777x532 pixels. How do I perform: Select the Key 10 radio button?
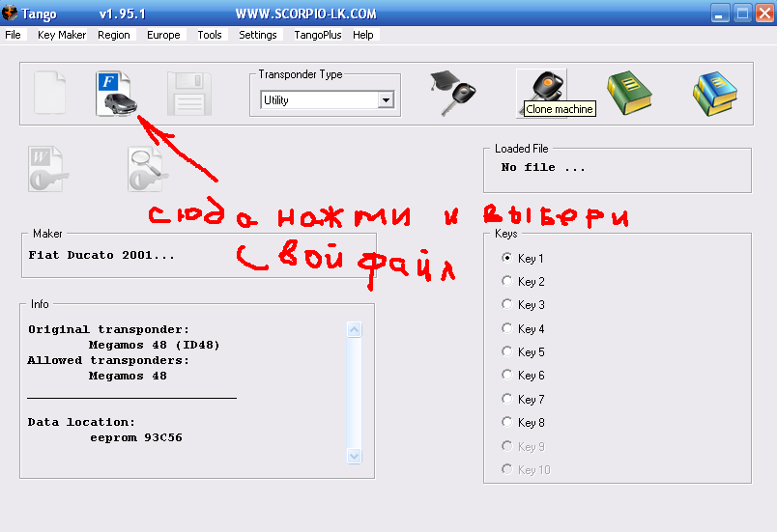click(x=506, y=468)
